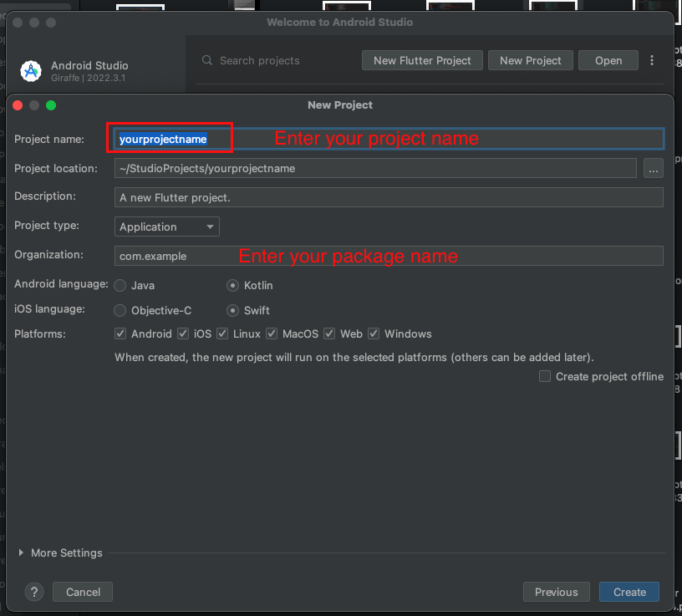The width and height of the screenshot is (682, 616).
Task: Click the Description text field
Action: [389, 197]
